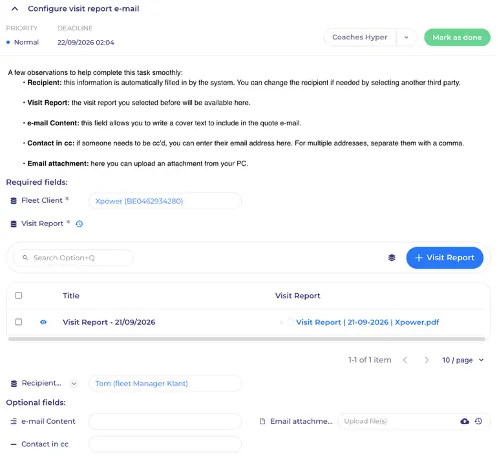This screenshot has width=498, height=456.
Task: Click the database icon beside Recipient
Action: (x=14, y=384)
